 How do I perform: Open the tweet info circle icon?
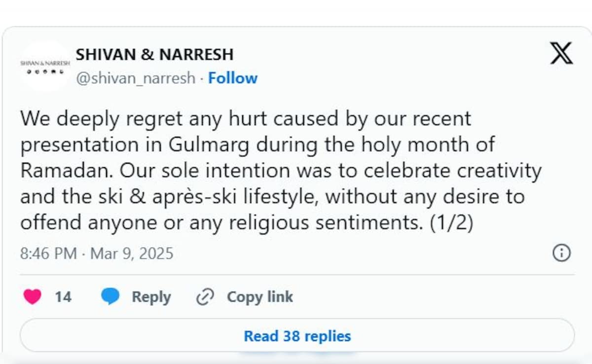(x=561, y=253)
